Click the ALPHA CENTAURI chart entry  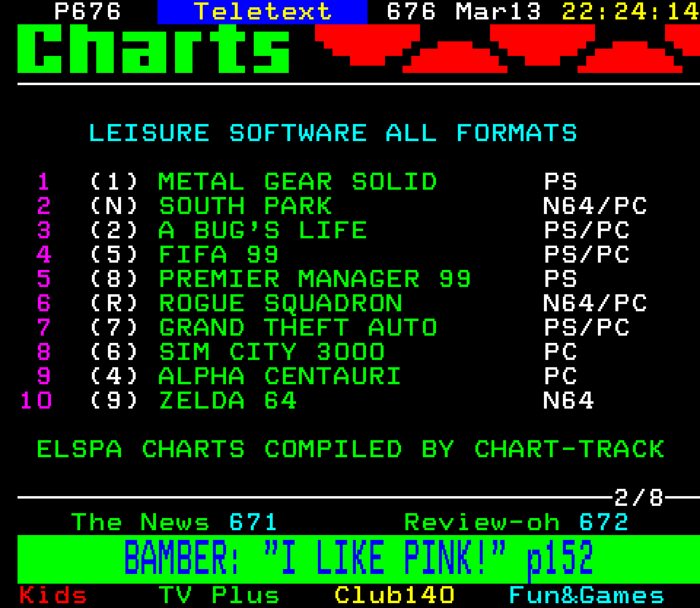point(280,376)
